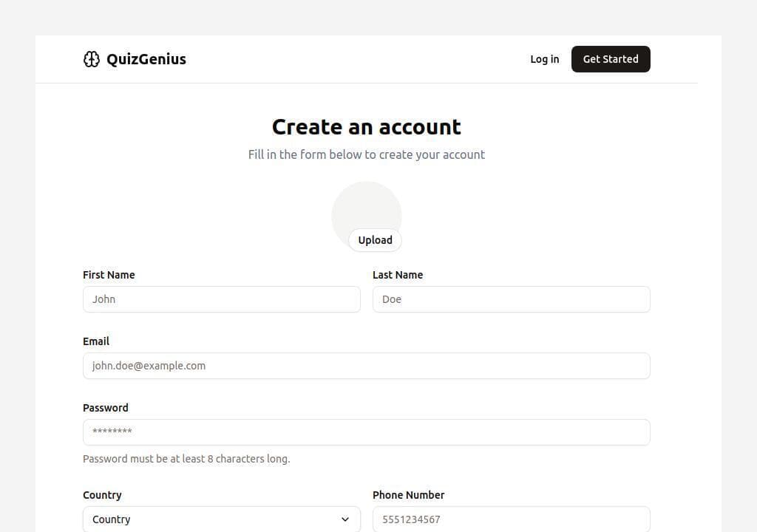The image size is (757, 532).
Task: Click the Phone Number input field
Action: click(511, 519)
